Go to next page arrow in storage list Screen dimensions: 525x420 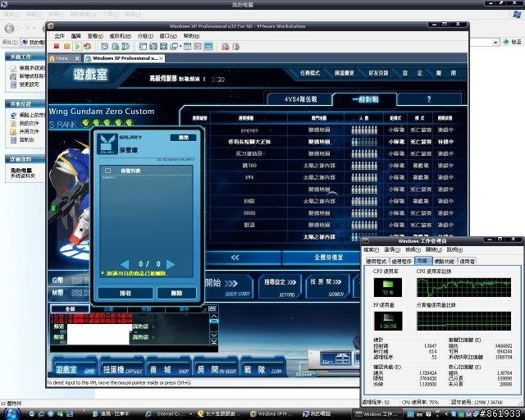171,264
